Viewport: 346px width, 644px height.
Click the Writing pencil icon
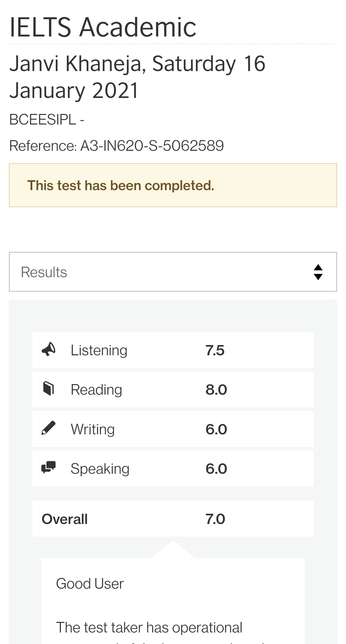point(48,428)
